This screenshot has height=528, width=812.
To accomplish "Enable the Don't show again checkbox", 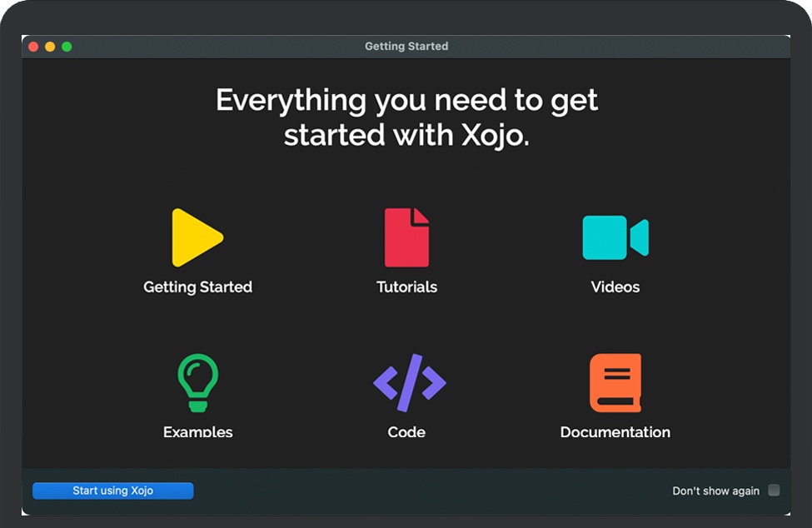I will (774, 491).
